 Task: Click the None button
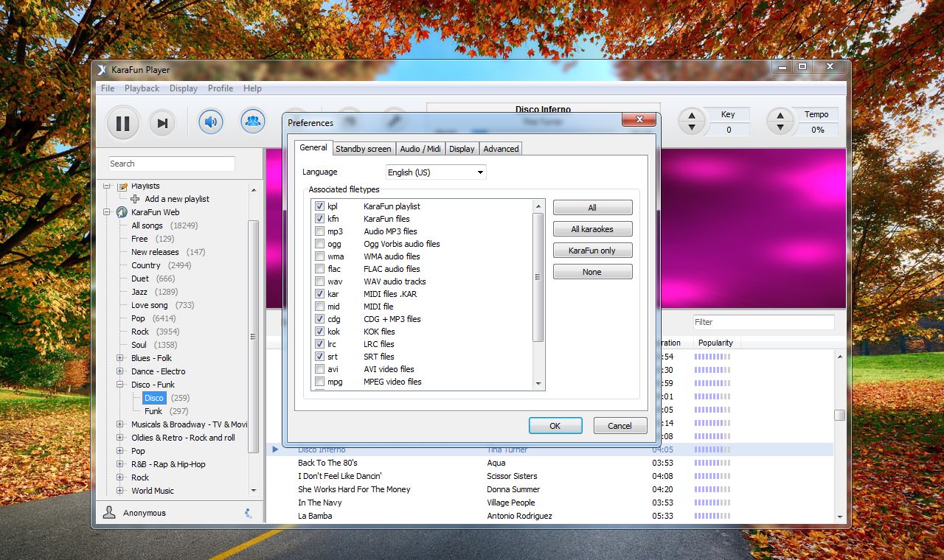click(592, 272)
